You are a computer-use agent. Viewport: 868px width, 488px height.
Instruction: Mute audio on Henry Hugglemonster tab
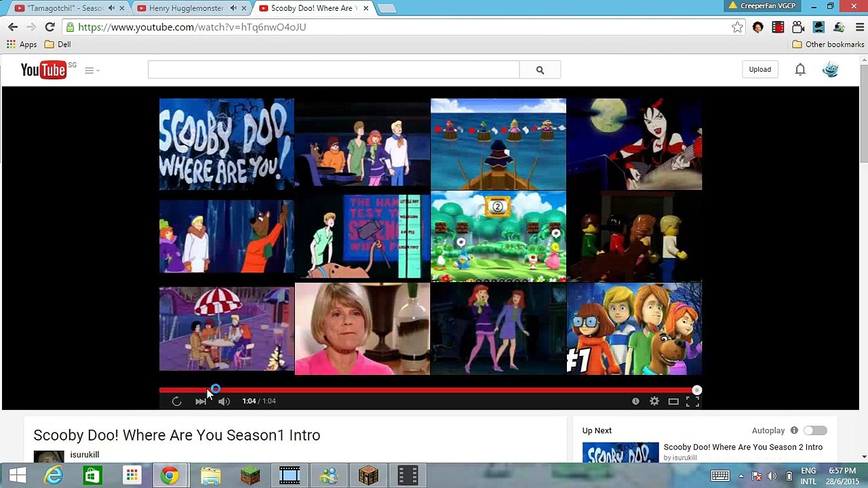(234, 8)
